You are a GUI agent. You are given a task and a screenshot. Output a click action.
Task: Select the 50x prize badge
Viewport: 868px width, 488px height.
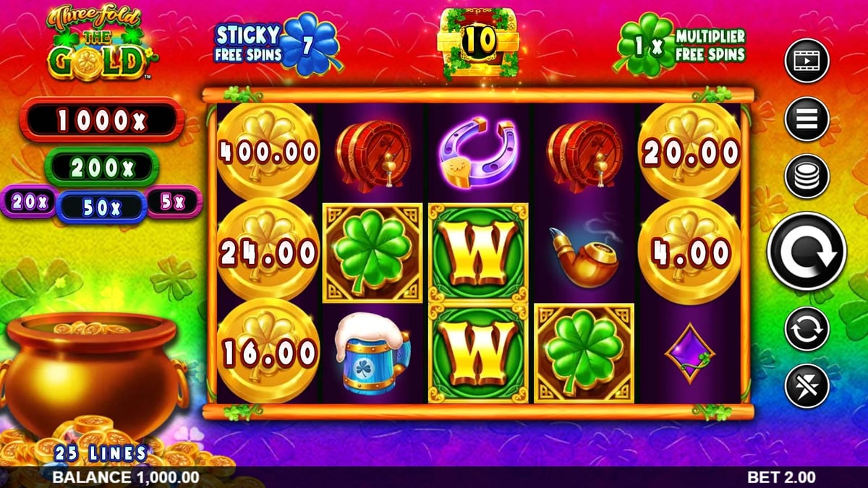(x=101, y=206)
